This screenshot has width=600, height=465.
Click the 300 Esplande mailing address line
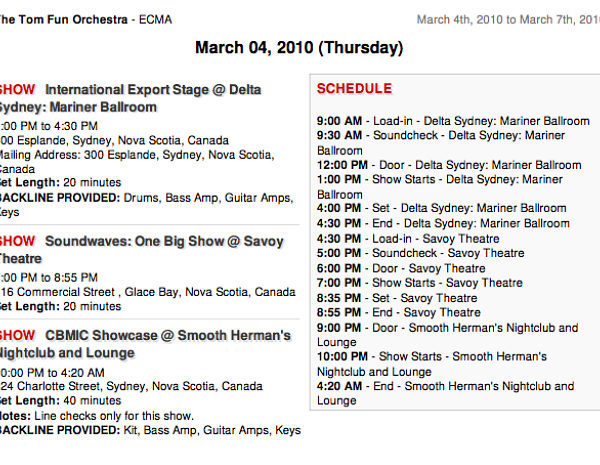137,162
